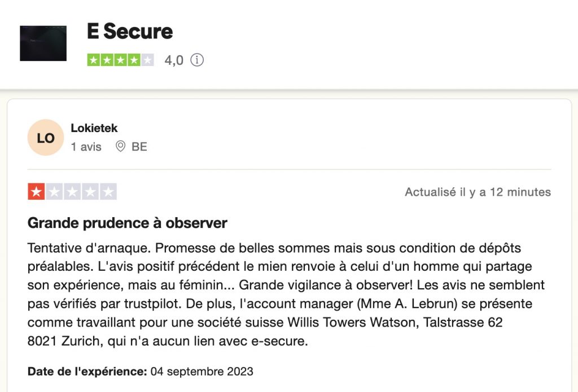Click the third green star of the company rating

point(121,60)
